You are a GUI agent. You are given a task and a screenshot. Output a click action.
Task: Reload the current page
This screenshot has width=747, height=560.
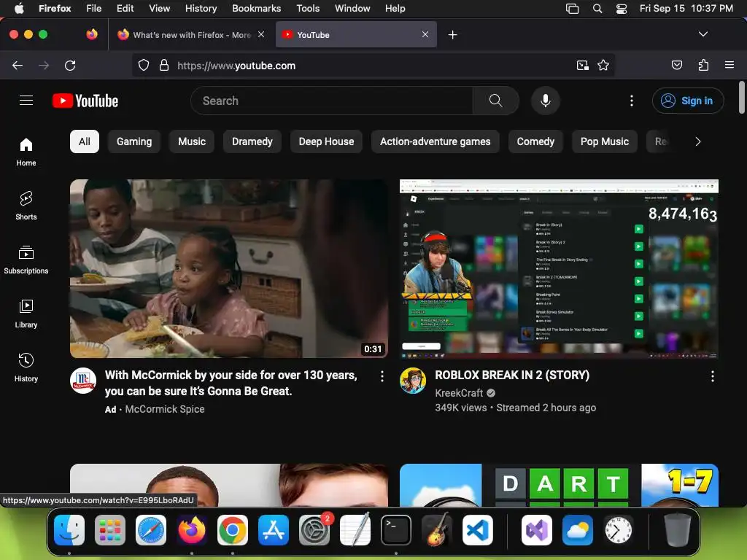[x=70, y=65]
